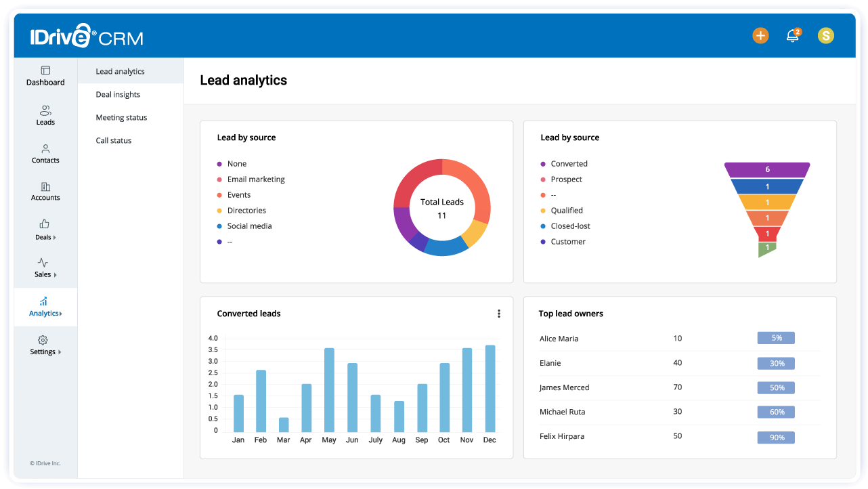Click the 30% badge for Elanie
Viewport: 868px width, 489px height.
(776, 363)
